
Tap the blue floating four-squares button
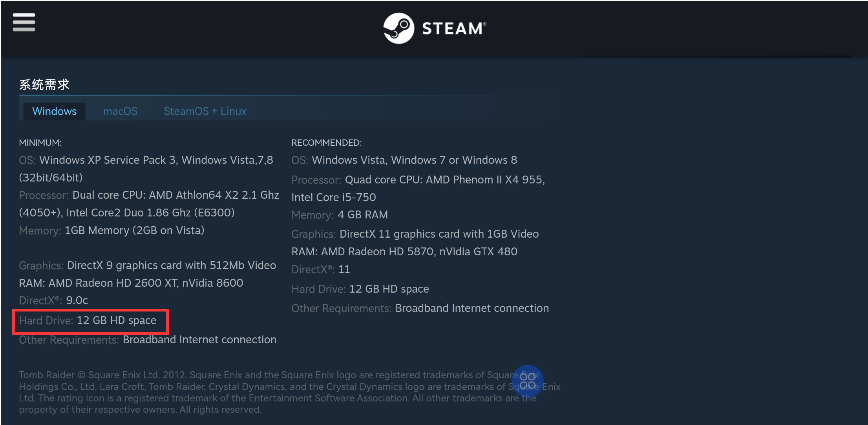click(x=527, y=381)
